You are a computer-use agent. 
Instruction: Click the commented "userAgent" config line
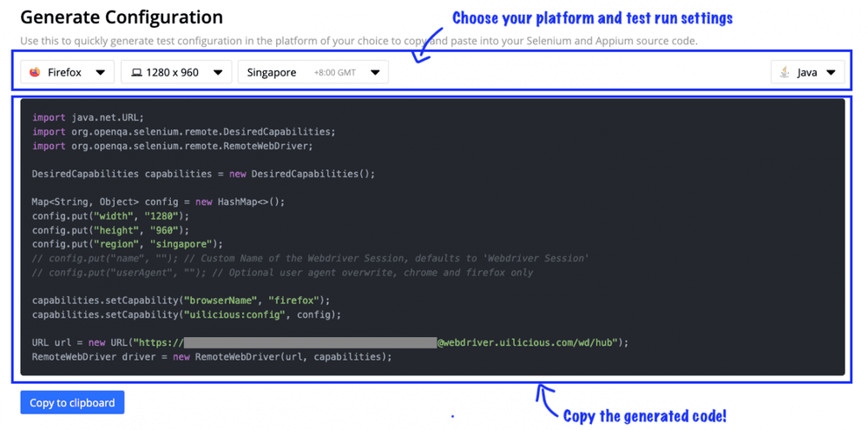[x=282, y=273]
